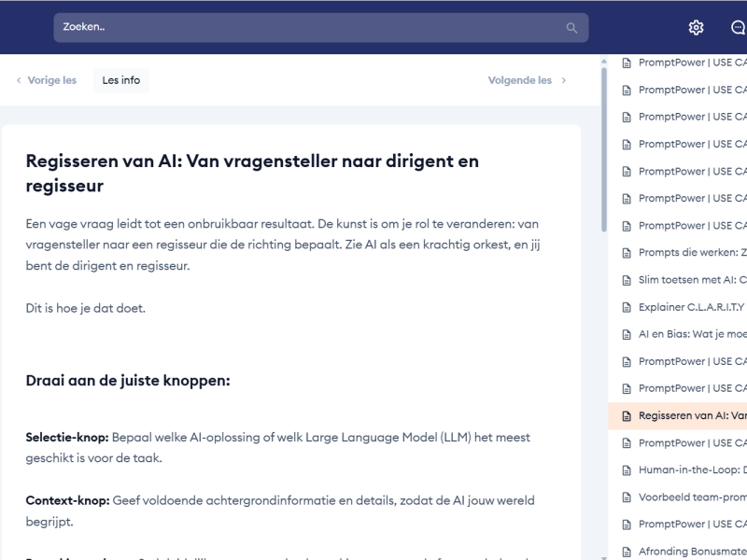747x560 pixels.
Task: Open 'Voorbeeld team-prom' lesson in sidebar
Action: [691, 497]
